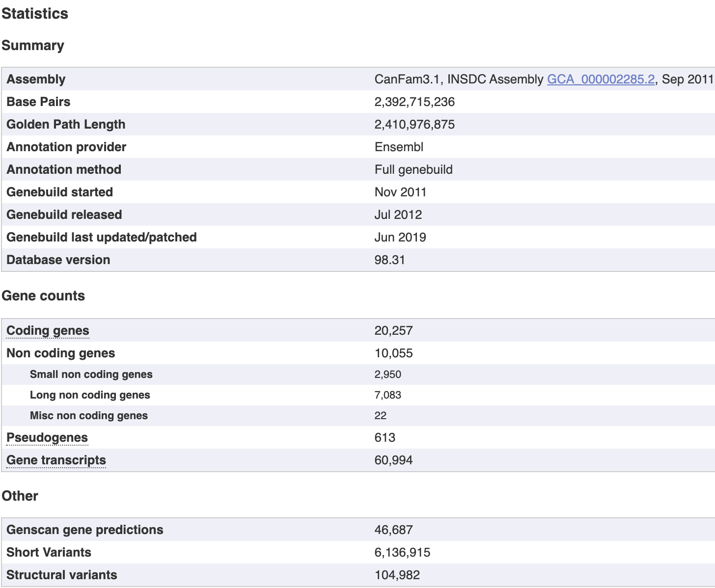Click the Structural variants row label
The image size is (715, 588).
61,575
